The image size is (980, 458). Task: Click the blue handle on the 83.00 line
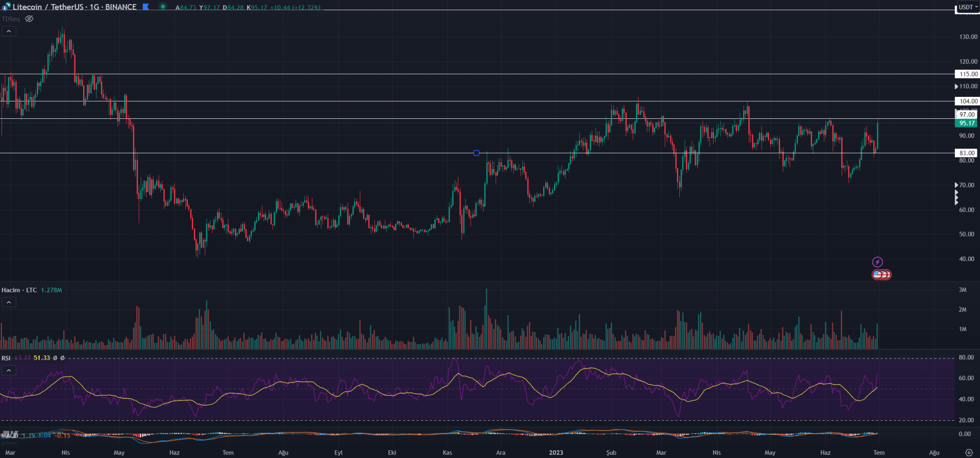point(476,153)
